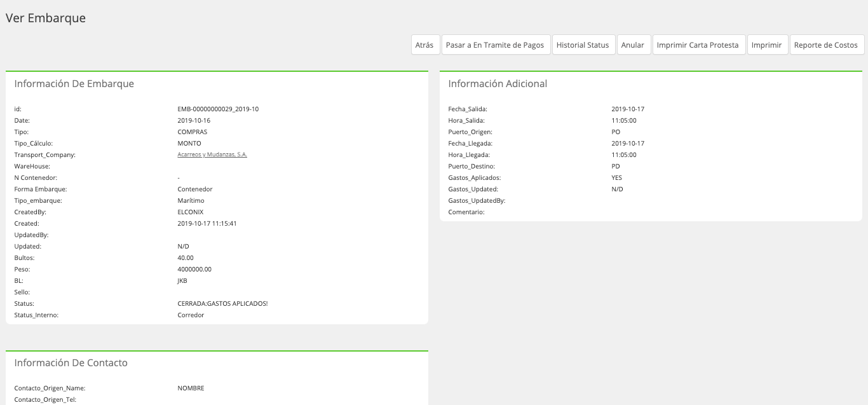
Task: Click the Tipo value COMPRAS
Action: coord(193,132)
